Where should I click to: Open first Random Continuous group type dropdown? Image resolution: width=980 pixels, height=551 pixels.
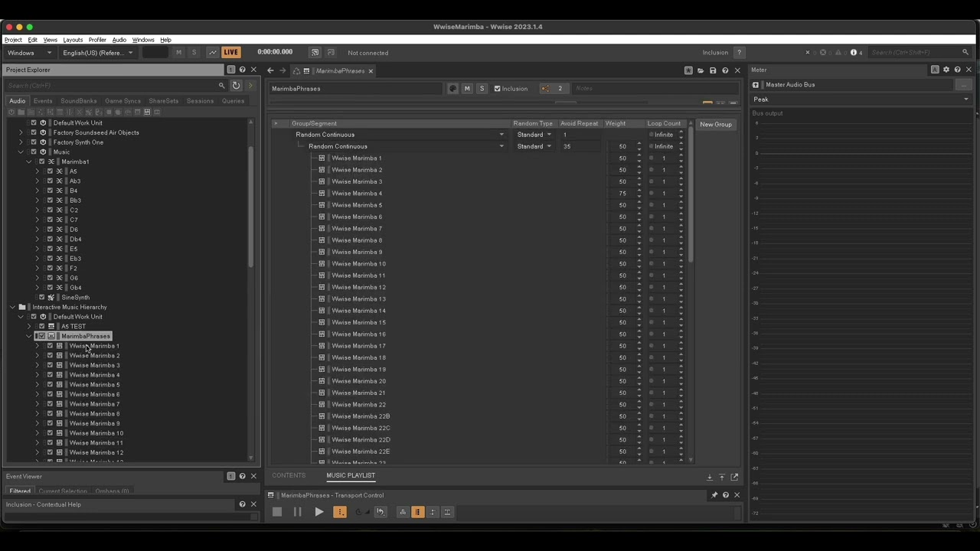501,135
